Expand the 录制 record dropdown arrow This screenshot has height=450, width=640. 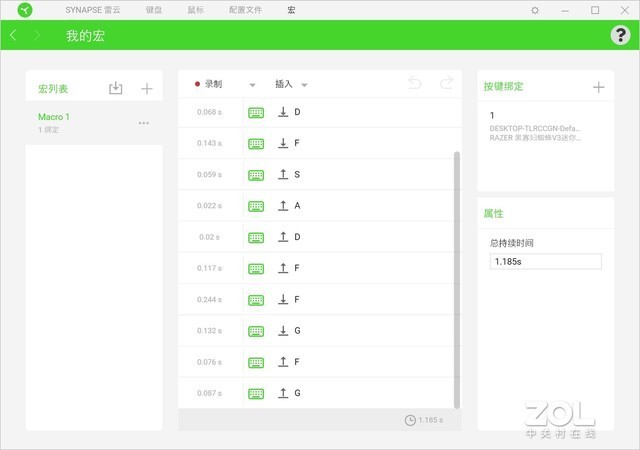(x=252, y=85)
